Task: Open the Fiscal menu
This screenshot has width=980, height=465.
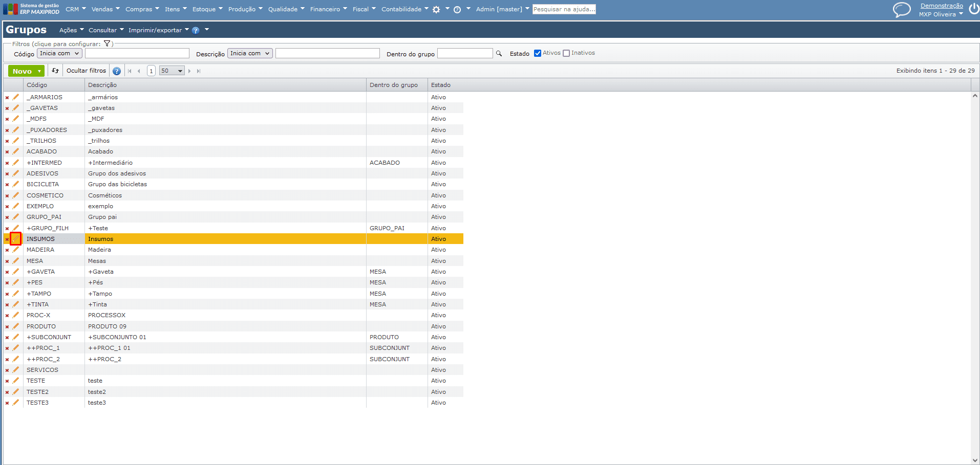Action: pyautogui.click(x=364, y=9)
